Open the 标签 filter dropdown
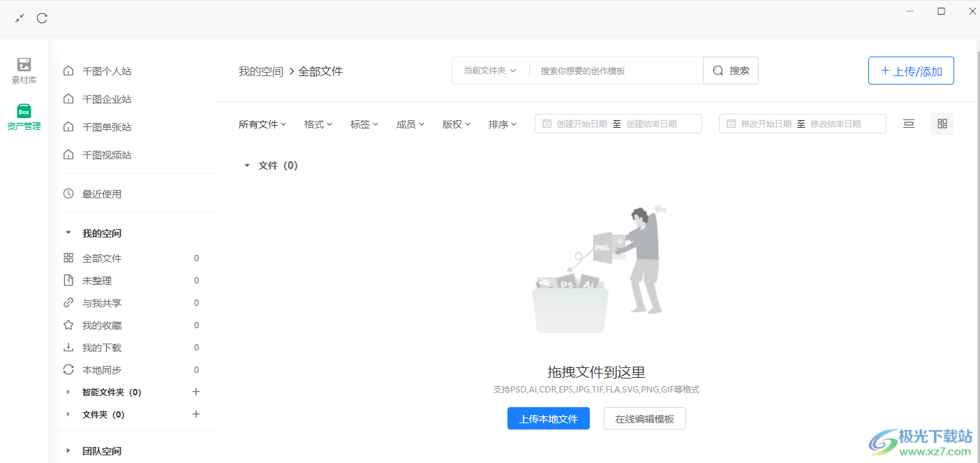980x463 pixels. [364, 124]
